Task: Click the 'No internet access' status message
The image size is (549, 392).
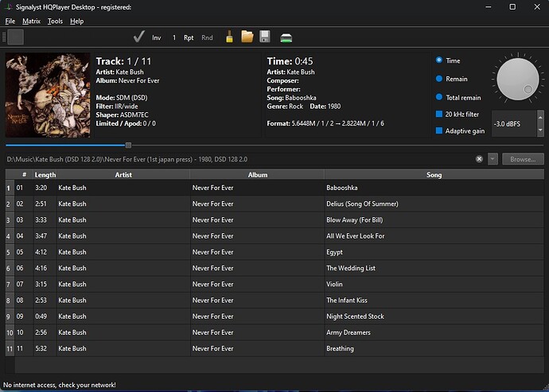Action: 59,385
